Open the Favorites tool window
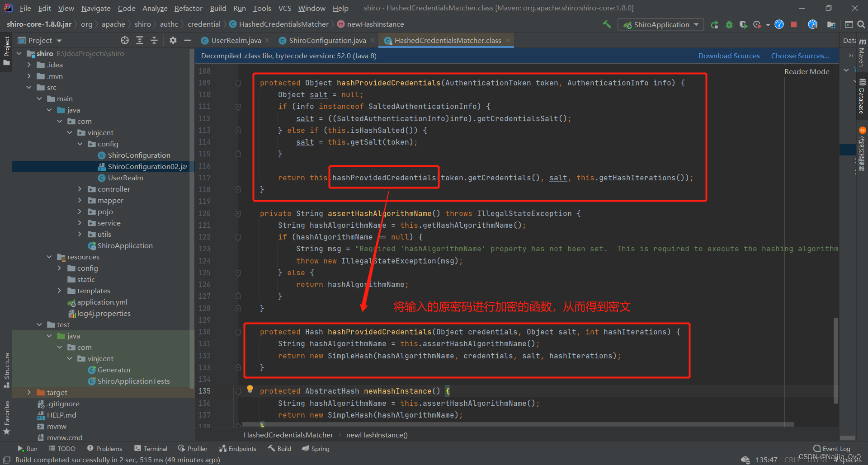Image resolution: width=868 pixels, height=465 pixels. pyautogui.click(x=6, y=417)
